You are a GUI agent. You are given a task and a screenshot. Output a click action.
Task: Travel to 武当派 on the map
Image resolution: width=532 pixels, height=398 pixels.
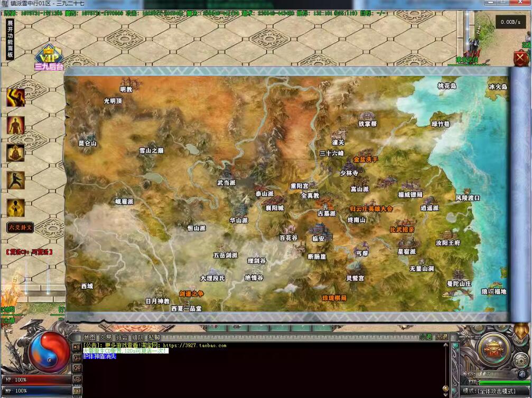tap(226, 183)
